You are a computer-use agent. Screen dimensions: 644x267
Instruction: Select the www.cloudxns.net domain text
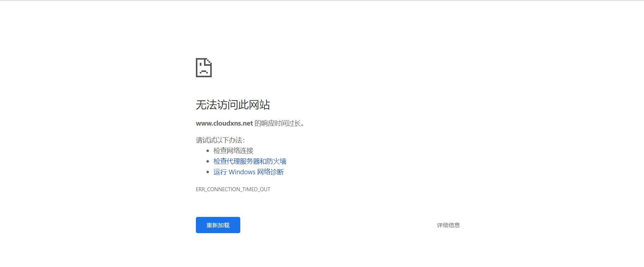tap(224, 123)
